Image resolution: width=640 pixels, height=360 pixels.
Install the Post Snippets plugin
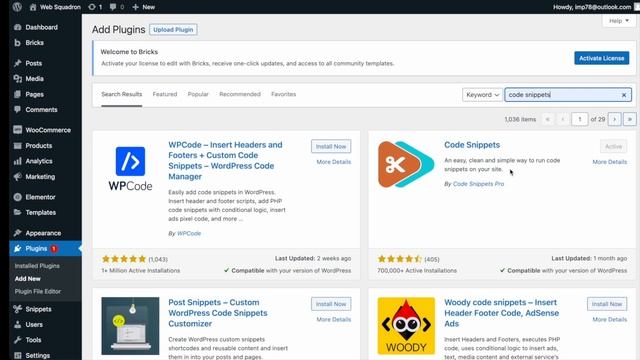tap(331, 304)
